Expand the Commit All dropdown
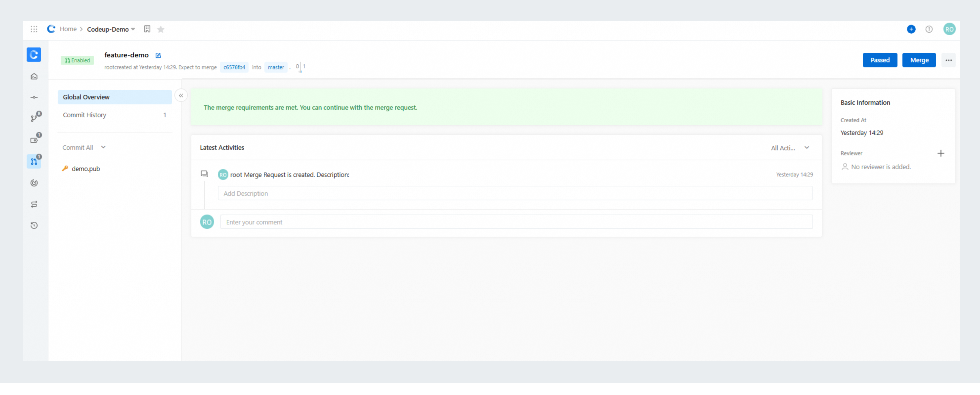This screenshot has height=395, width=980. pos(103,147)
